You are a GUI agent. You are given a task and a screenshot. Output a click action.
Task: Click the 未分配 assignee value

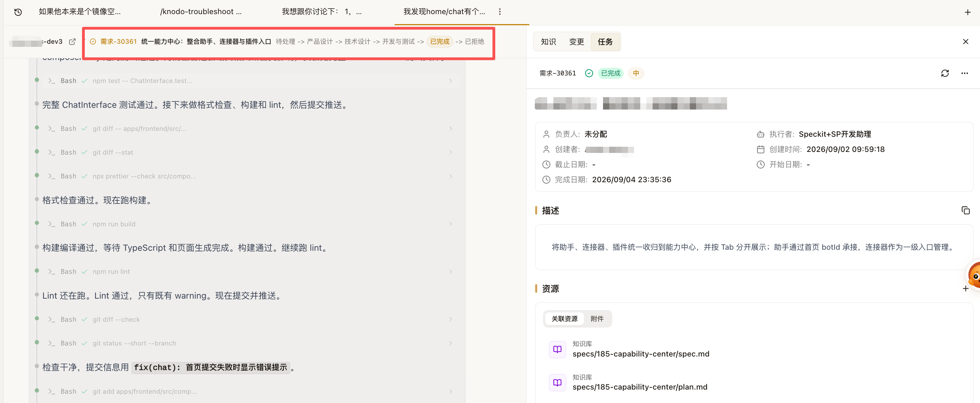click(595, 134)
